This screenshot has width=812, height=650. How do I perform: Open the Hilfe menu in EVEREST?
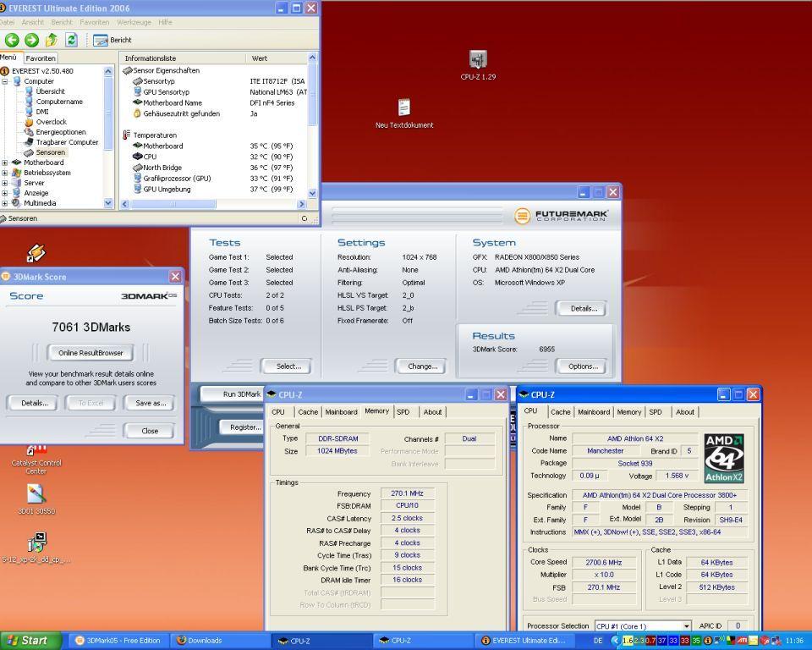coord(165,22)
